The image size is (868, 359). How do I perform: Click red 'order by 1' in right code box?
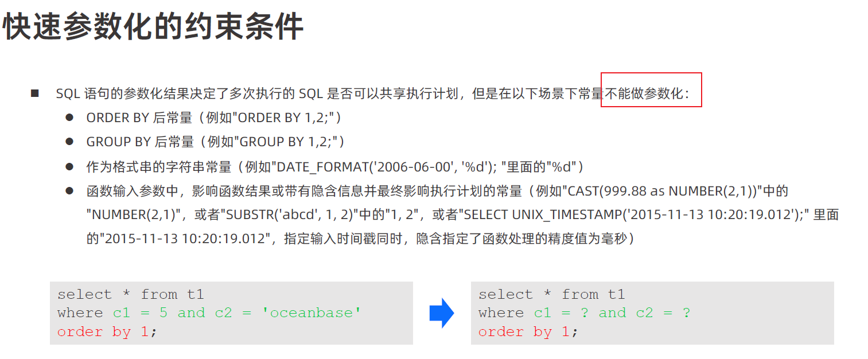524,332
